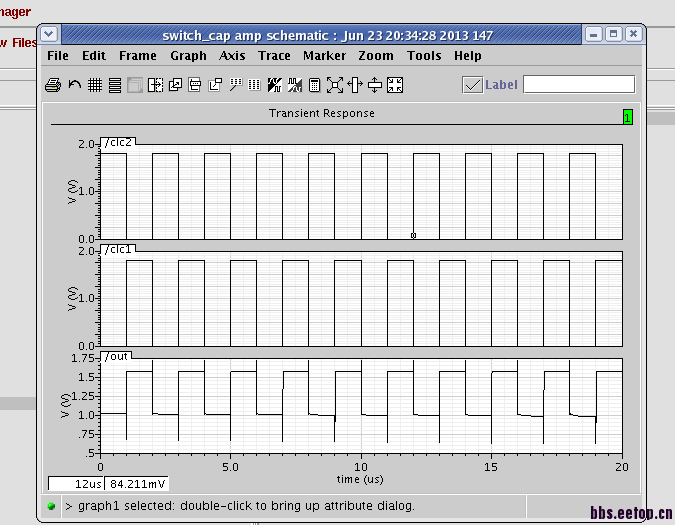This screenshot has height=525, width=675.
Task: Click the vertical Y-zoom icon
Action: click(375, 85)
